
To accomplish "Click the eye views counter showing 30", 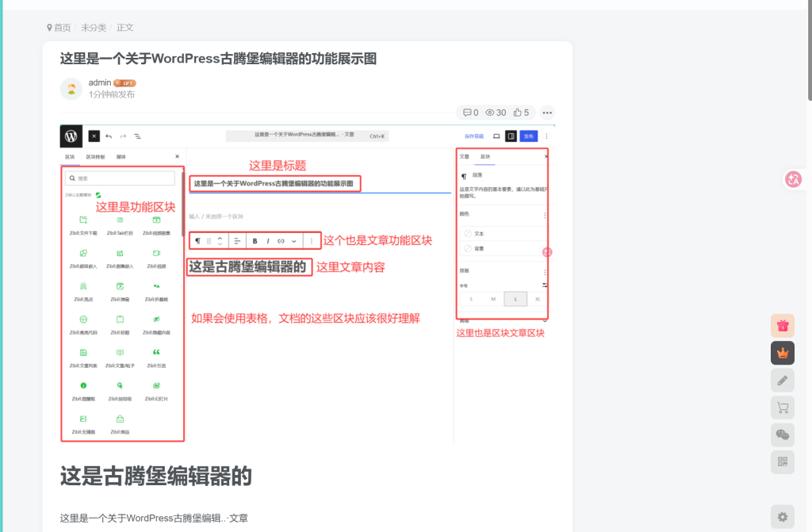I will 496,113.
